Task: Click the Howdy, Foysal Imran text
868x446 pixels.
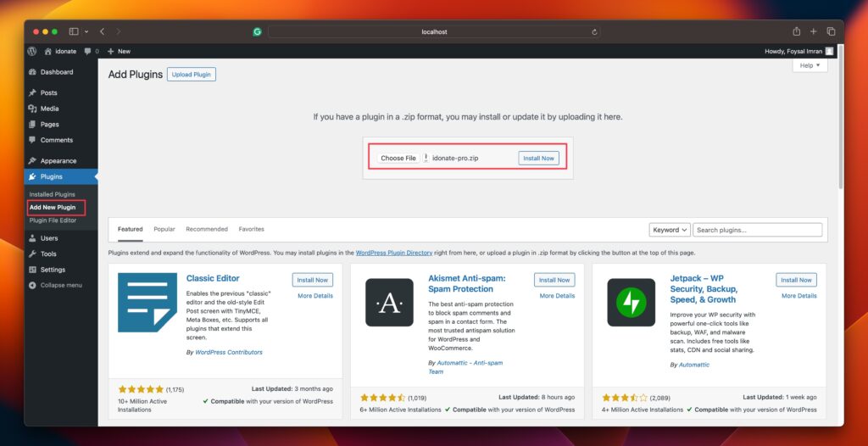Action: pos(793,51)
